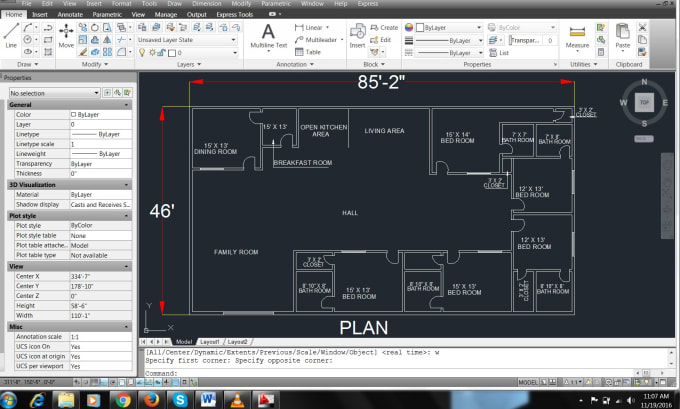Switch to the Parametric ribbon tab
The height and width of the screenshot is (409, 680).
coord(107,14)
